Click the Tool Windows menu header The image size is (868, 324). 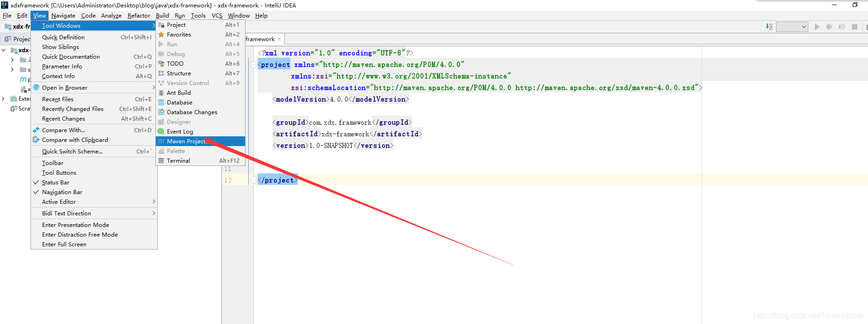(x=94, y=26)
